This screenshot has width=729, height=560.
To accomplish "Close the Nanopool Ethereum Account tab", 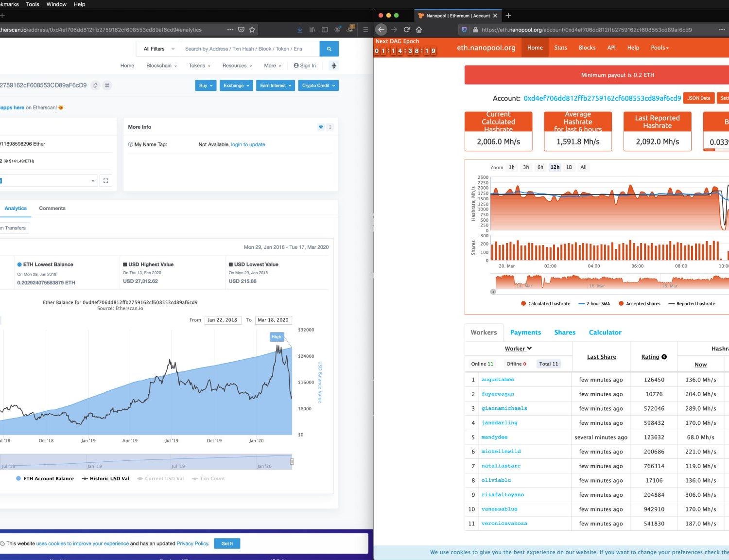I will point(495,16).
